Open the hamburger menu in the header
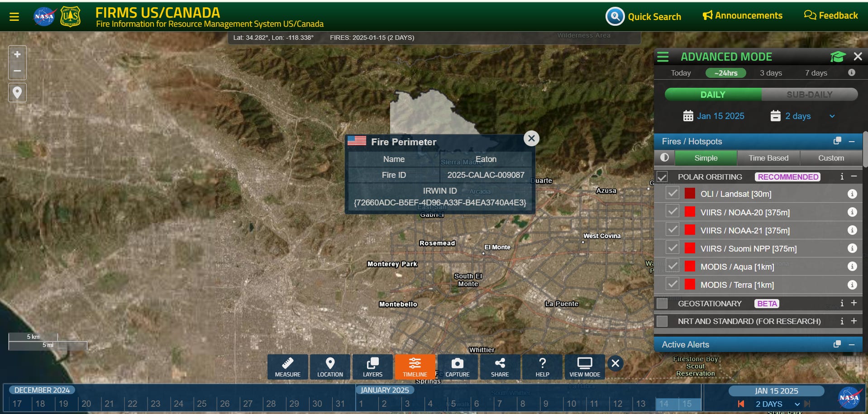This screenshot has height=414, width=868. 14,17
